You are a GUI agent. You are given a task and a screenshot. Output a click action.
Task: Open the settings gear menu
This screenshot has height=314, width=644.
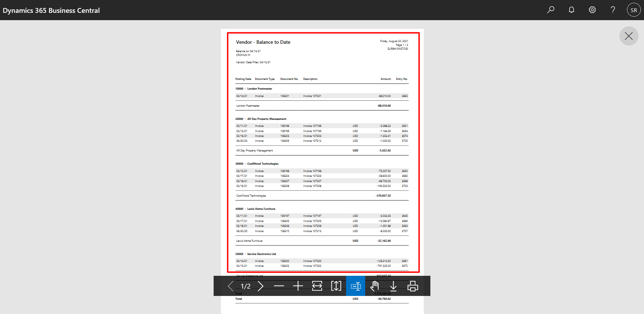(592, 10)
